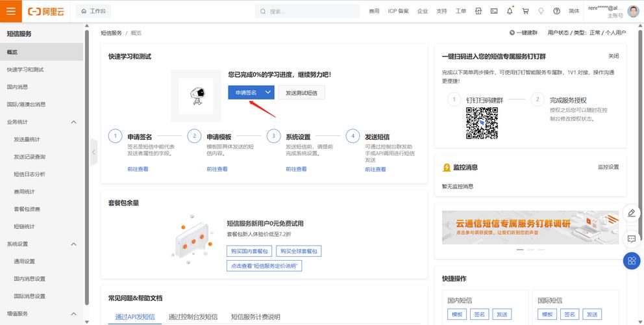
Task: Open the 工作台 workbench home button
Action: pyautogui.click(x=93, y=11)
